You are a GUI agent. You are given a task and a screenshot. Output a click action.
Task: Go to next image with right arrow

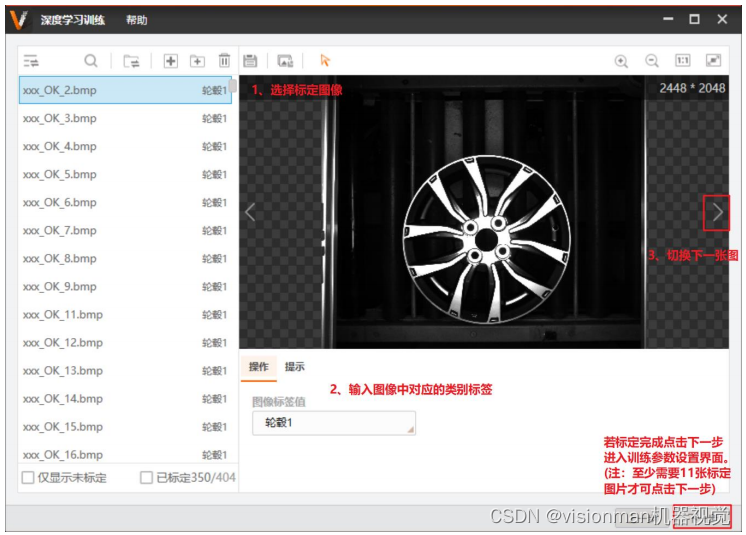tap(717, 212)
